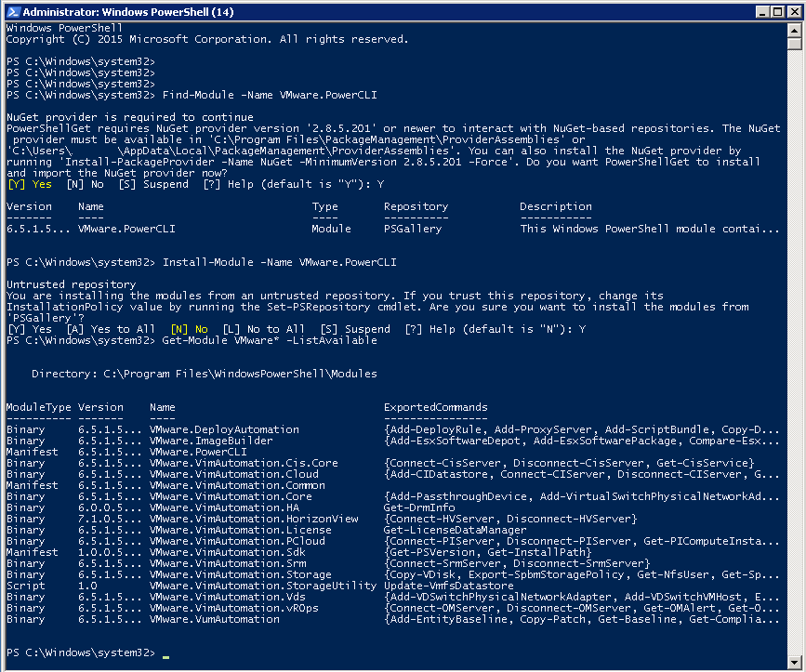
Task: Click the 'VMware.VimAutomation.HorizonView' module name
Action: [254, 519]
